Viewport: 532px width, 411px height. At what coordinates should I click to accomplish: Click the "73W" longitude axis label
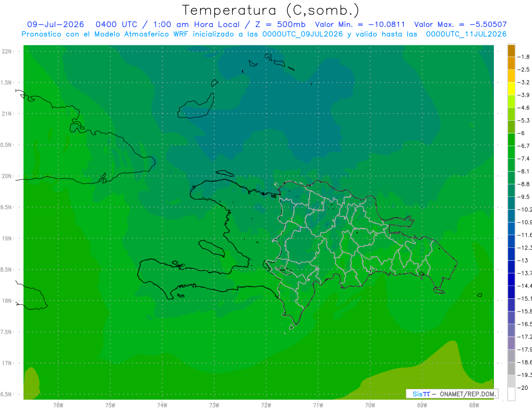pos(214,405)
